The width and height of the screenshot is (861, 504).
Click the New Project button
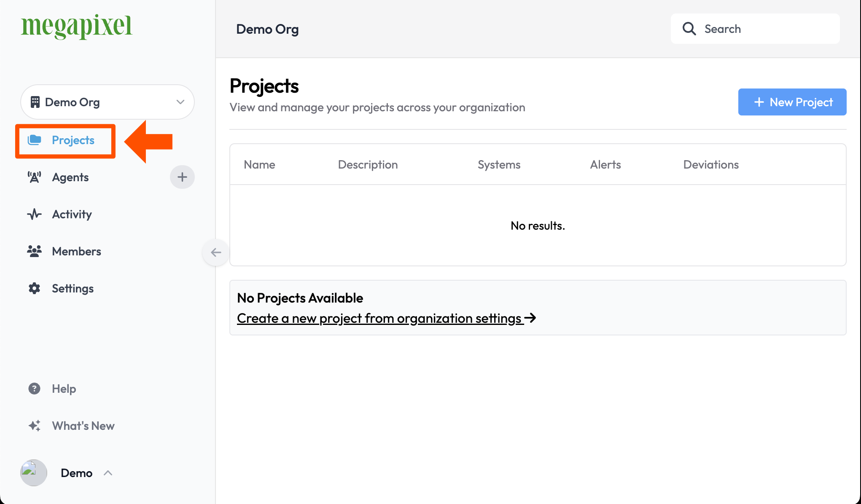[x=792, y=102]
